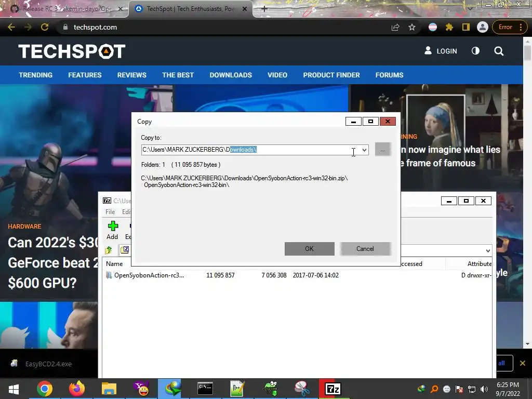Sort by the Name column header in 7-Zip
The width and height of the screenshot is (532, 399).
(x=114, y=263)
